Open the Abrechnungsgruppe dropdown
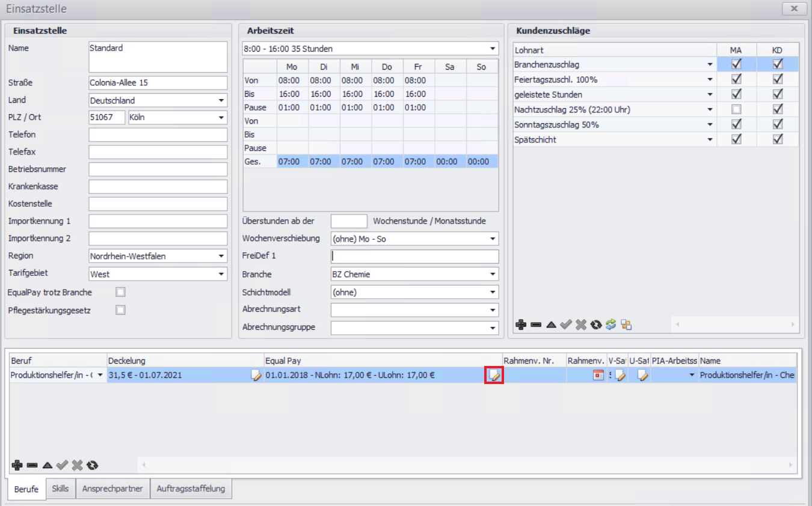 [x=493, y=328]
